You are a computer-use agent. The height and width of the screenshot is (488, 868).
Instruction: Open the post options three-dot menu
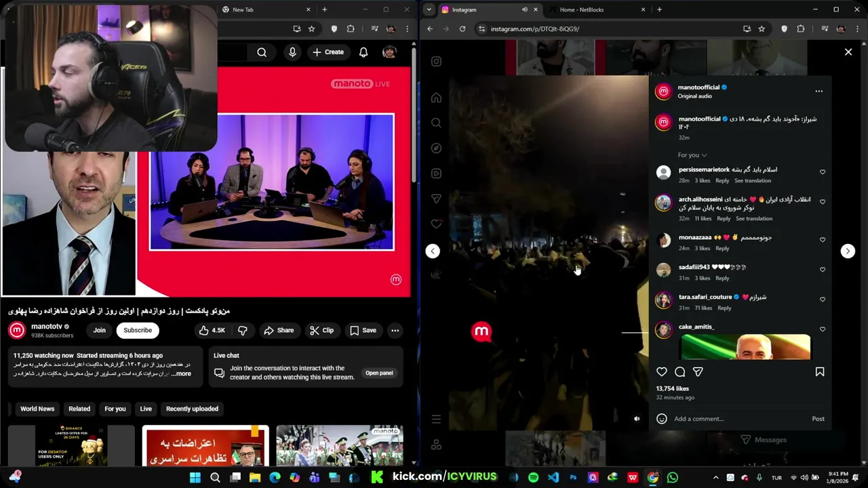[818, 91]
